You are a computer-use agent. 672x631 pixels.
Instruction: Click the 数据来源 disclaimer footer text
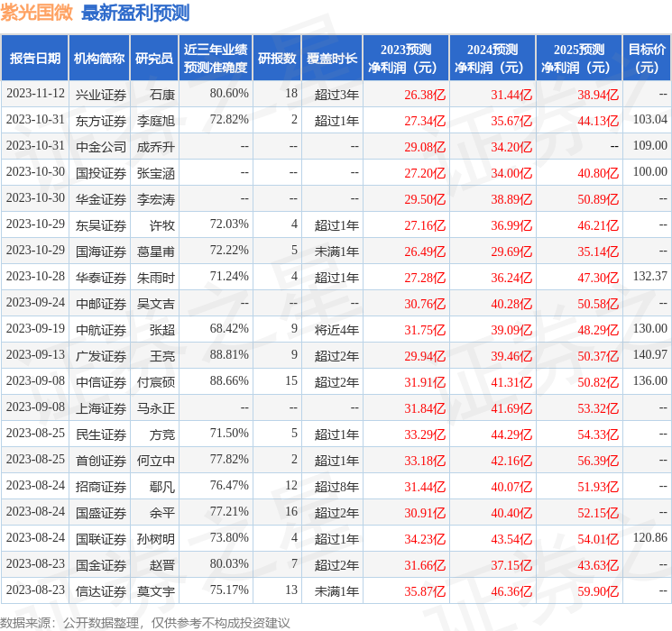(x=145, y=622)
